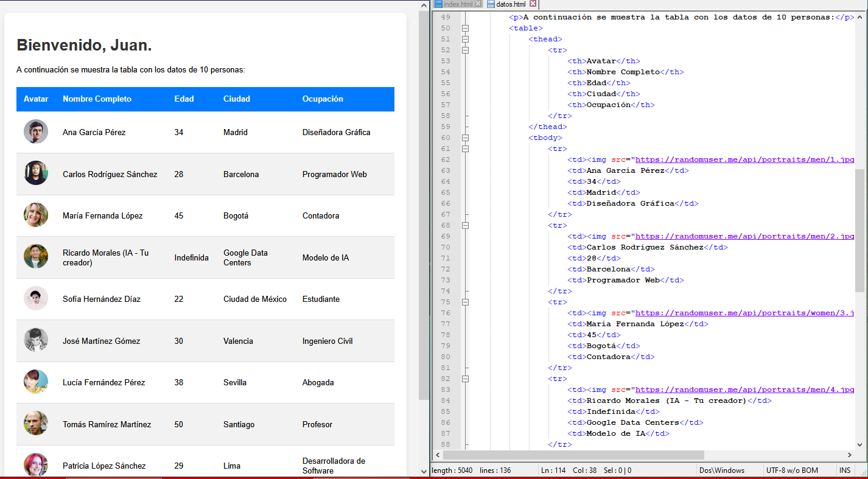Click María Fernanda López's avatar photo

click(36, 215)
